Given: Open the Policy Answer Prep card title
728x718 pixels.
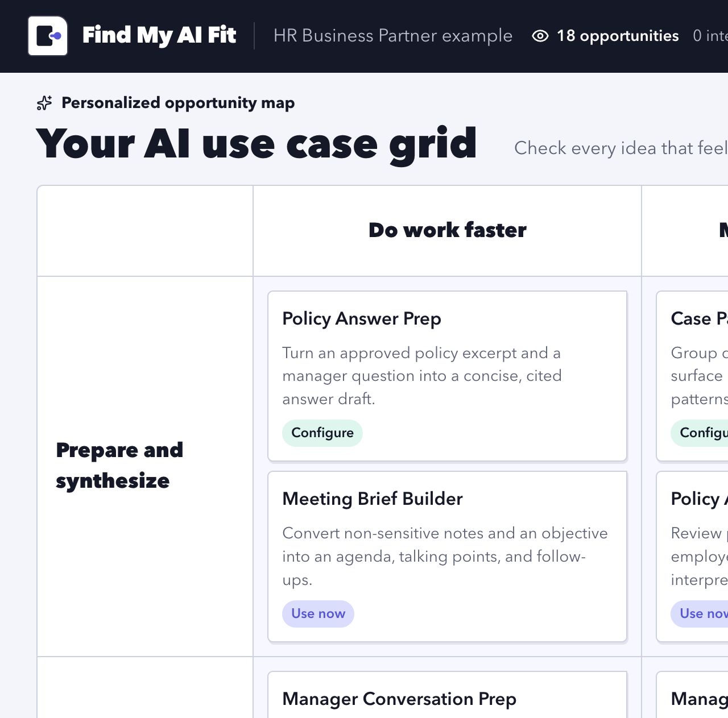Looking at the screenshot, I should (362, 319).
